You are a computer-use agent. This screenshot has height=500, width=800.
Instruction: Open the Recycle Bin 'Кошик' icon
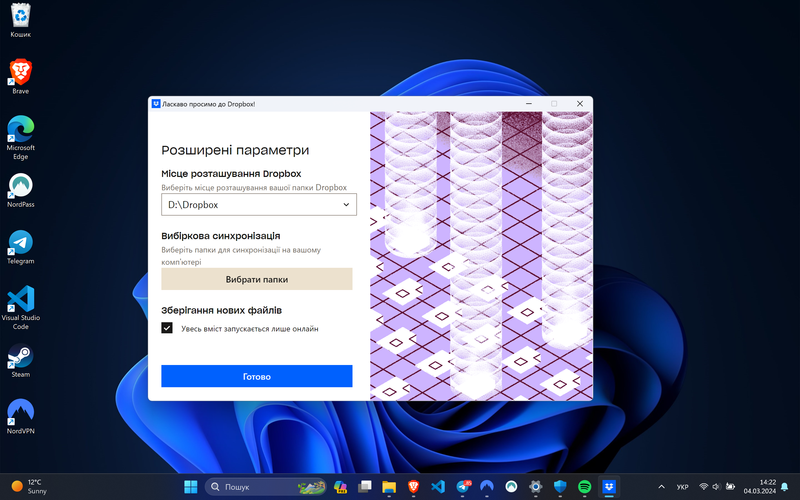20,16
